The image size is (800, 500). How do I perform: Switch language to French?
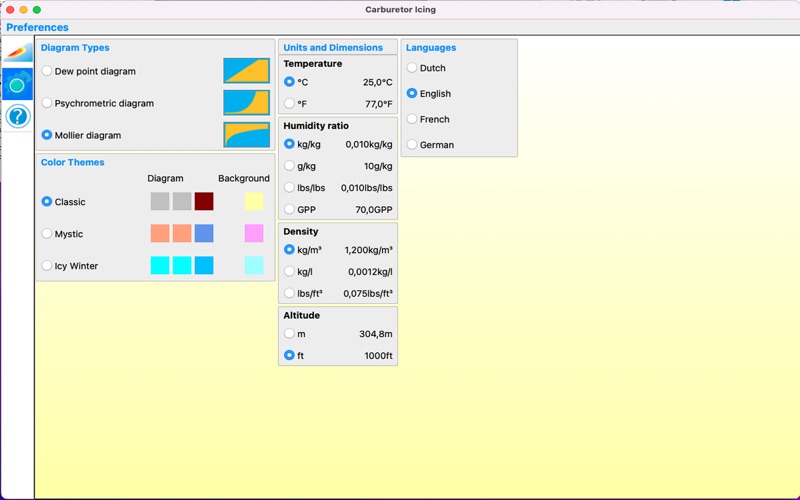coord(412,119)
